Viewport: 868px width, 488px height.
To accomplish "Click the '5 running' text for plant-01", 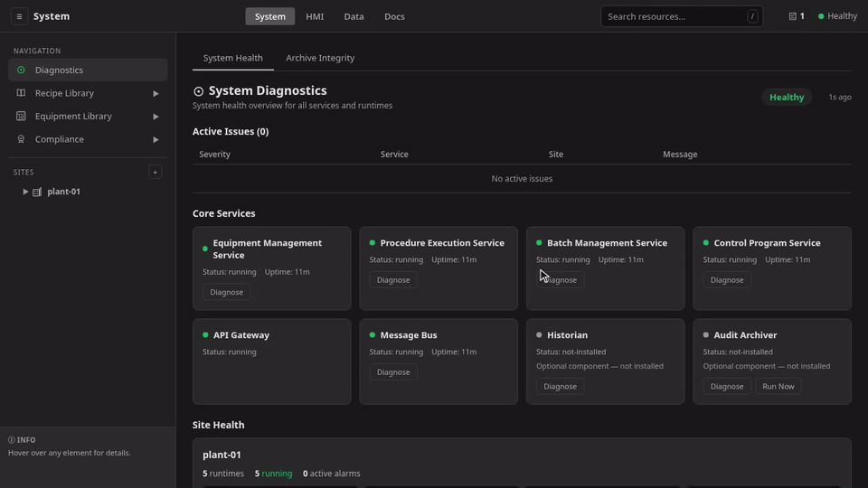I will click(x=273, y=474).
